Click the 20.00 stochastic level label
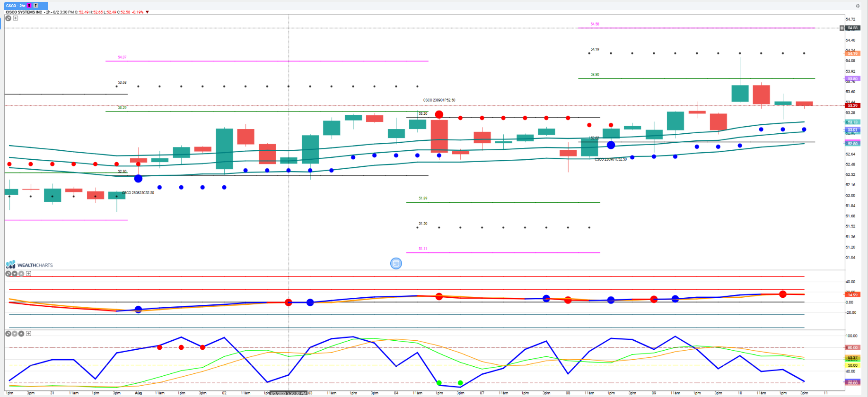 click(x=852, y=383)
